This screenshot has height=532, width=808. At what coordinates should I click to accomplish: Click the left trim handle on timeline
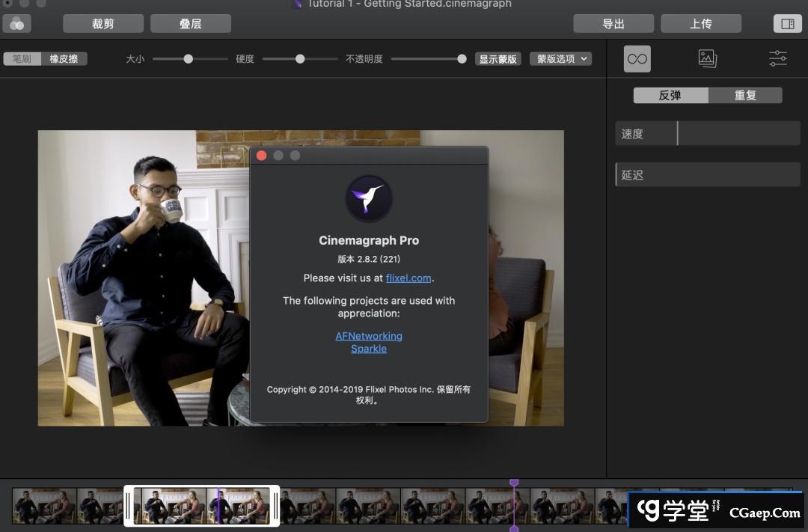pos(129,506)
